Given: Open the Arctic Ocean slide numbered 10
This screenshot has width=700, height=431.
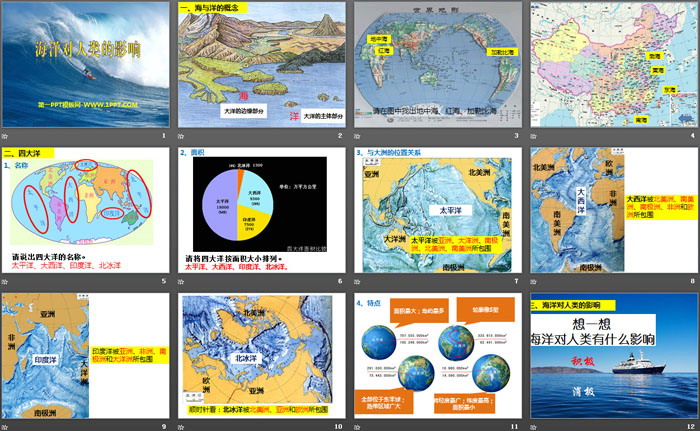Looking at the screenshot, I should [x=261, y=356].
